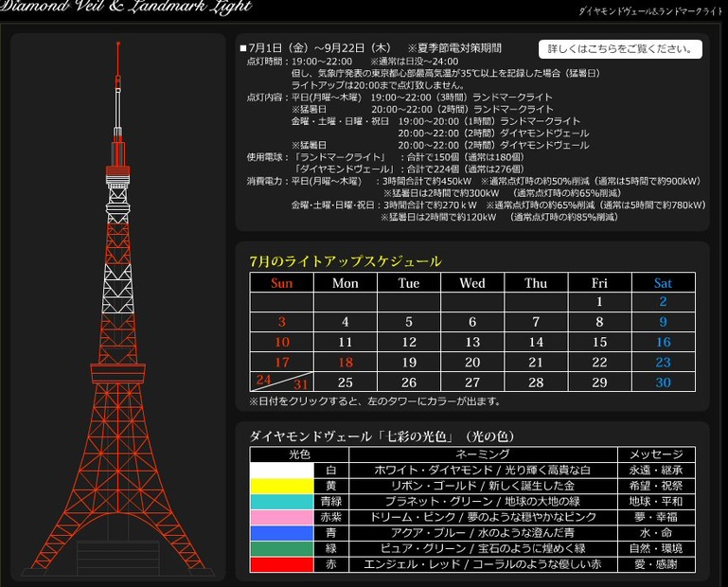
Task: Click the red 赤 color swatch
Action: (x=282, y=564)
